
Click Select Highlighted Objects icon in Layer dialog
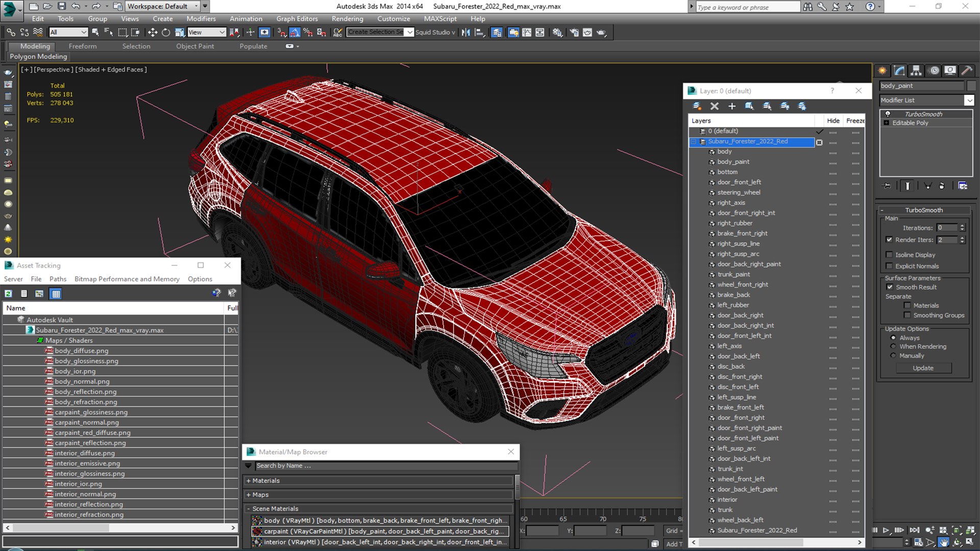(x=749, y=106)
